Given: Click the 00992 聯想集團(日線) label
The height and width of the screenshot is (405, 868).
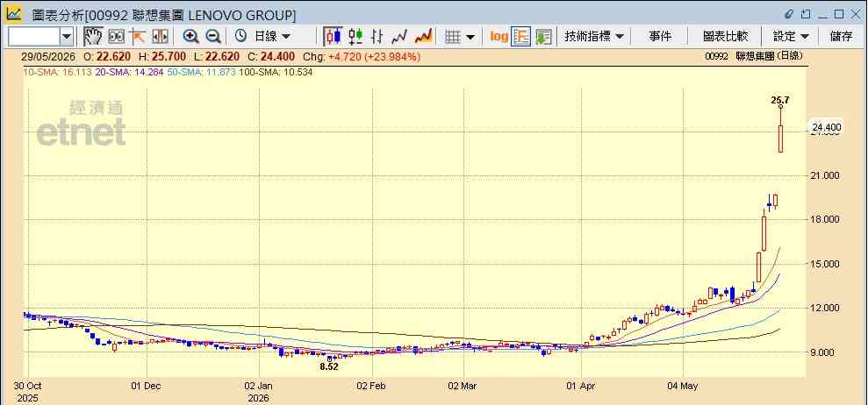Looking at the screenshot, I should 753,56.
